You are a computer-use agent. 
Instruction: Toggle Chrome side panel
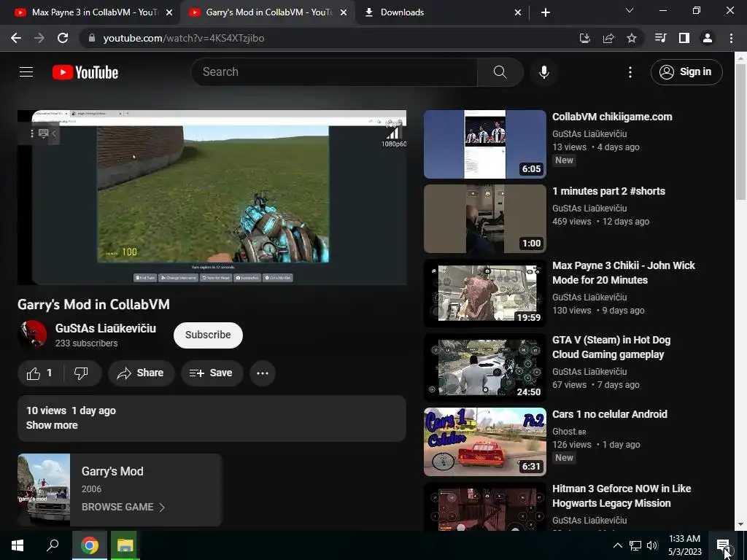coord(684,38)
